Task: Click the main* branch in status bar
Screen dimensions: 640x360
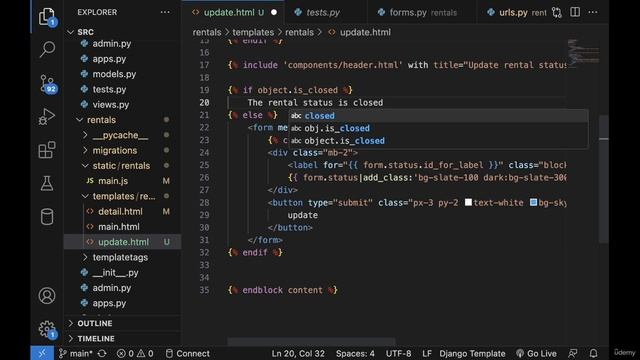Action: (x=76, y=353)
